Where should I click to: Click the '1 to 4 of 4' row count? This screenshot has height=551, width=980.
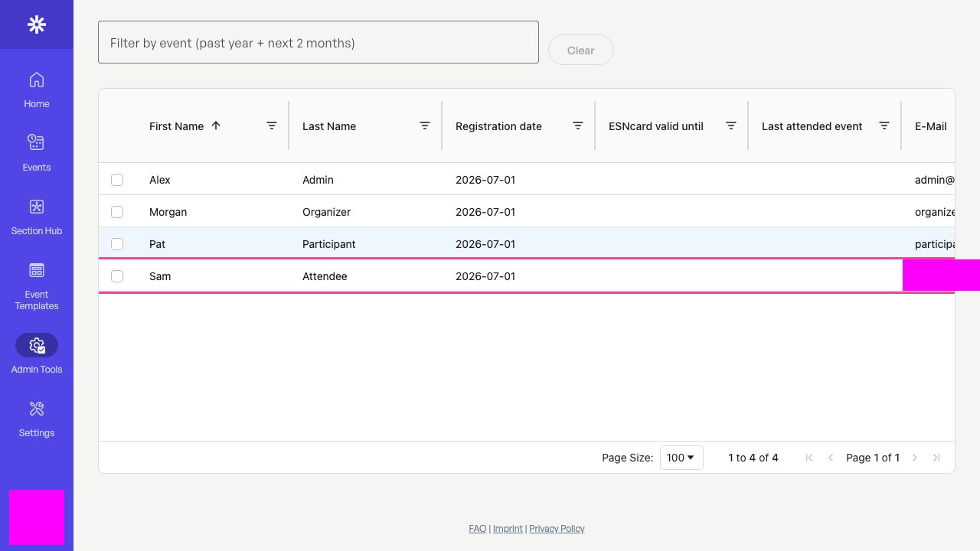(x=753, y=458)
